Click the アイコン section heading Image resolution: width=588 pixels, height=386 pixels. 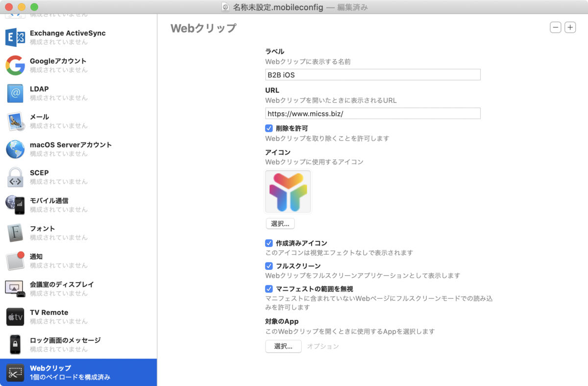[278, 152]
